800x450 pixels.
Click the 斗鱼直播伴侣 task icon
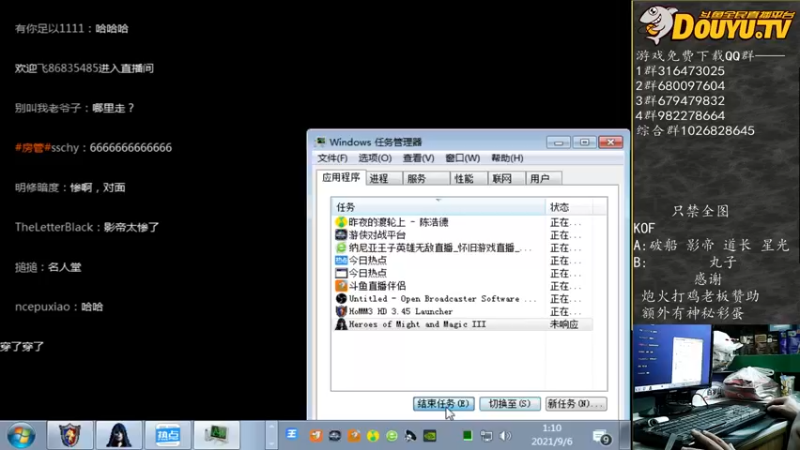pos(341,286)
